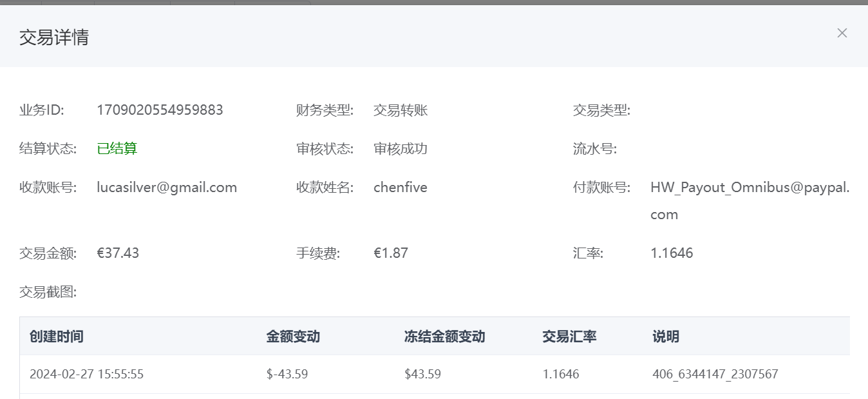This screenshot has width=868, height=399.
Task: Select the 2024-02-27 15:55:55 timestamp cell
Action: coord(86,374)
